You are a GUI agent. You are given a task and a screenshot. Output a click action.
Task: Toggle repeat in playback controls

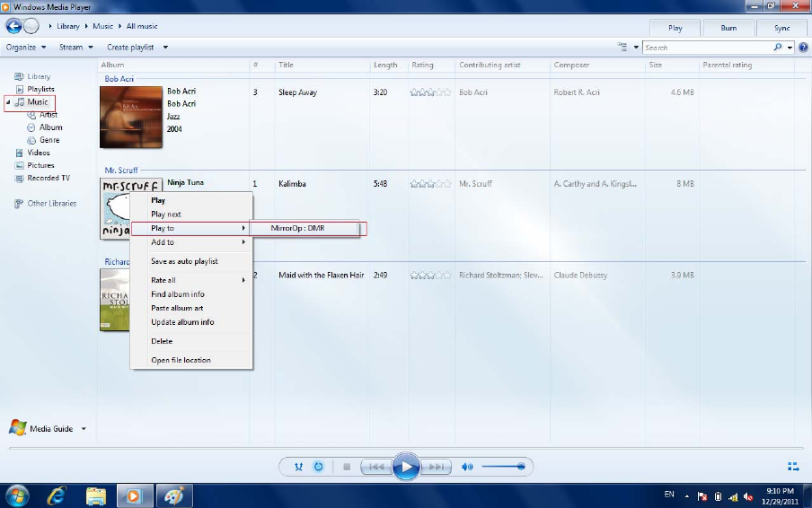[319, 467]
